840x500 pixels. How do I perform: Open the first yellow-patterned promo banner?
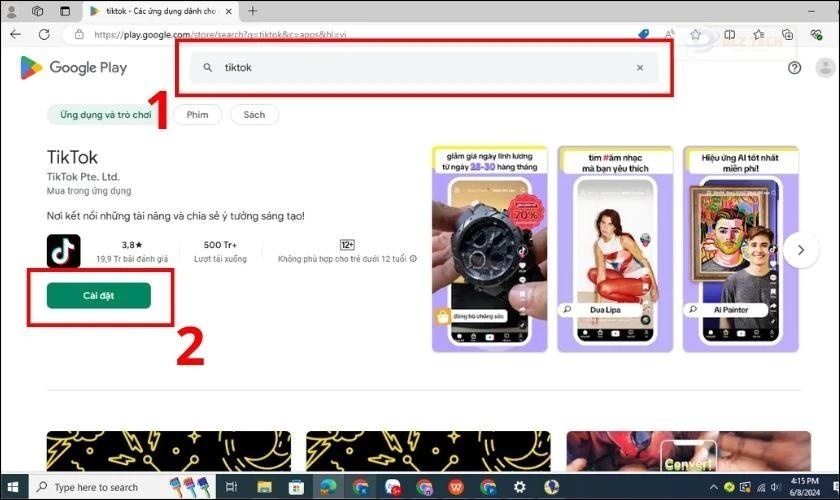pos(169,451)
